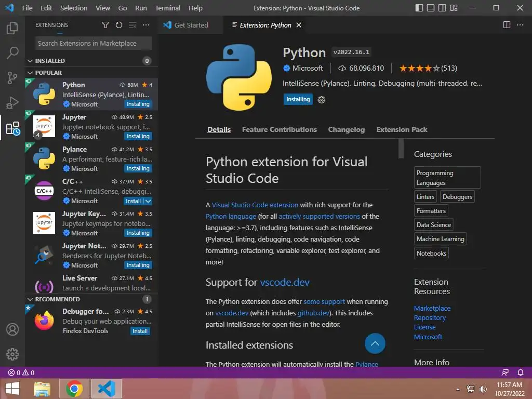
Task: Open the volume icon in system tray
Action: pos(483,389)
